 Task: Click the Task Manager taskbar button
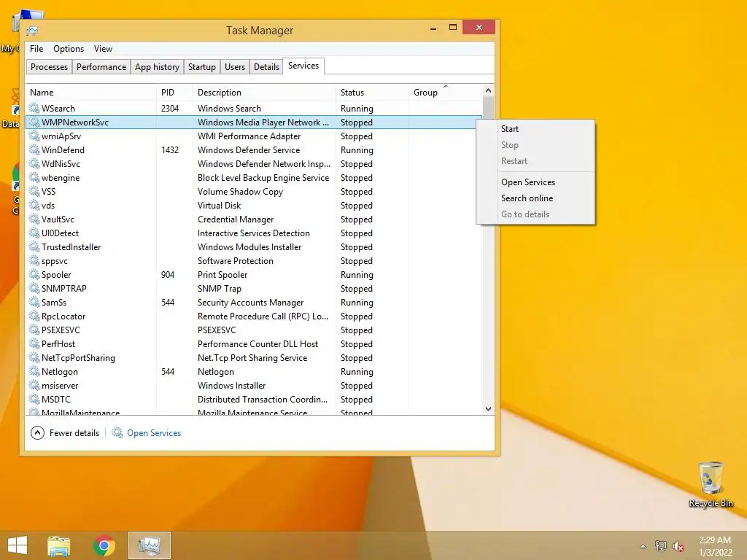pyautogui.click(x=149, y=545)
